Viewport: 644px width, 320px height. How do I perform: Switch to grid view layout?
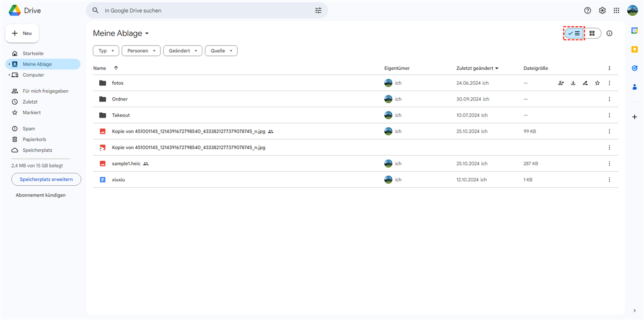pos(592,33)
